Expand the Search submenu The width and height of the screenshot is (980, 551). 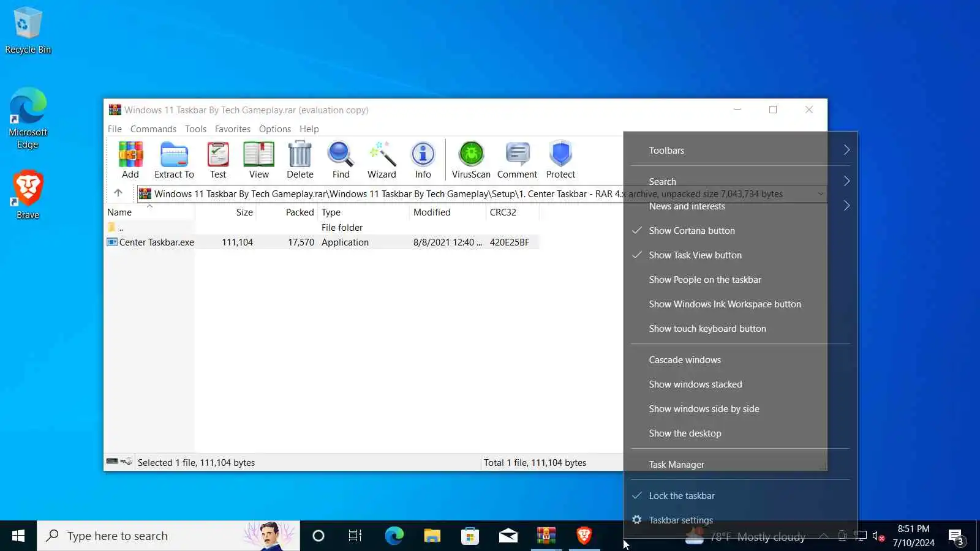click(741, 182)
